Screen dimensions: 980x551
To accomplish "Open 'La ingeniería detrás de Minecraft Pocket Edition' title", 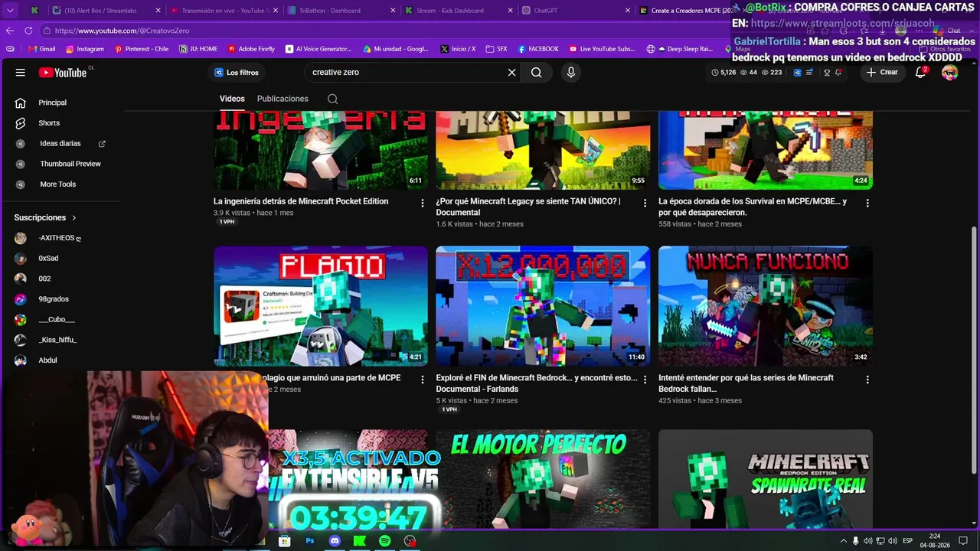I will pos(301,201).
